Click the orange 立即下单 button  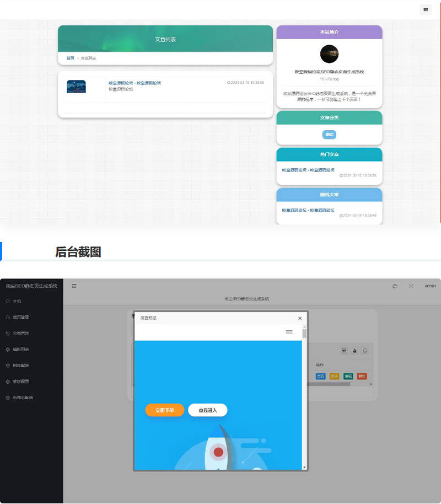click(165, 410)
